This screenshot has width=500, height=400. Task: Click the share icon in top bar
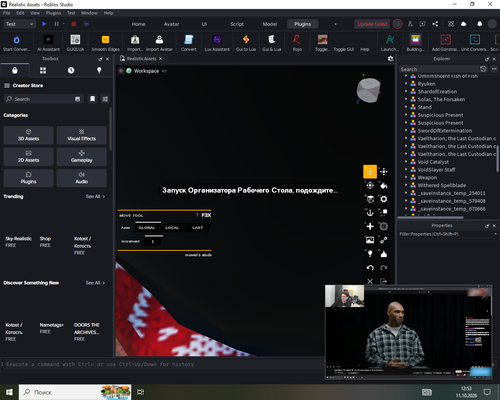coord(435,24)
